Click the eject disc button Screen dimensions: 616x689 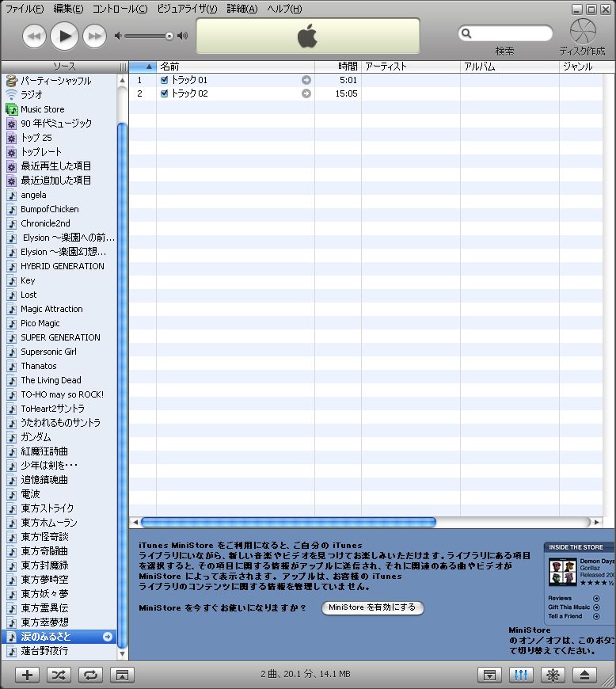(584, 675)
